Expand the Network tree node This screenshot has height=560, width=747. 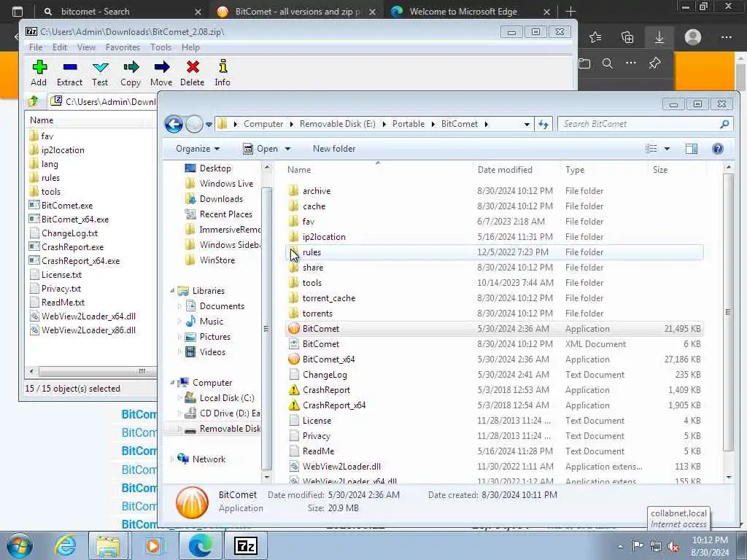(x=172, y=459)
